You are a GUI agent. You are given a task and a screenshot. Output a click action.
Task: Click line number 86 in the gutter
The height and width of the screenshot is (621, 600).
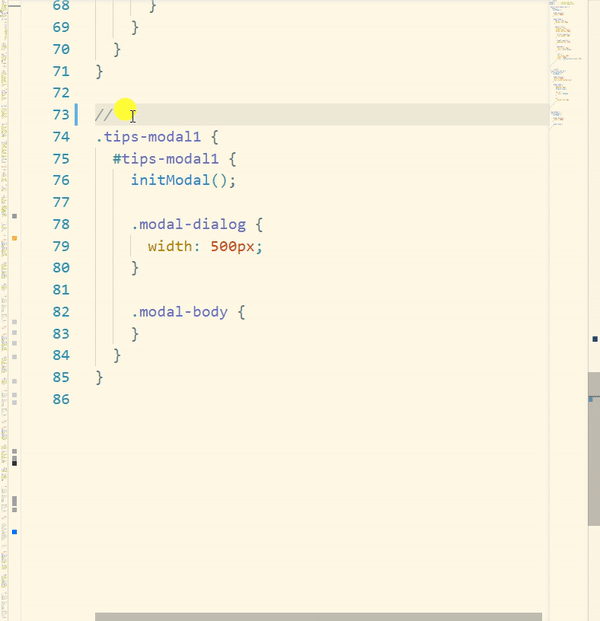61,399
